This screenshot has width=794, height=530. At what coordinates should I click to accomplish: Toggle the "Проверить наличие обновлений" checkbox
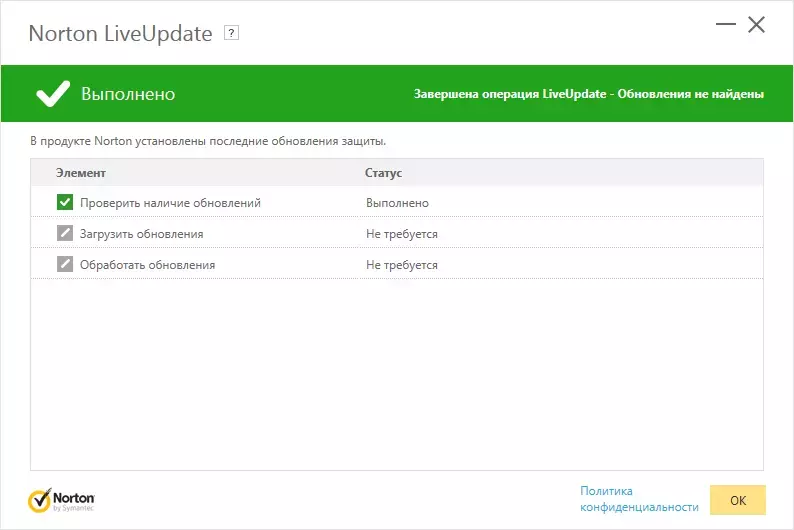65,202
